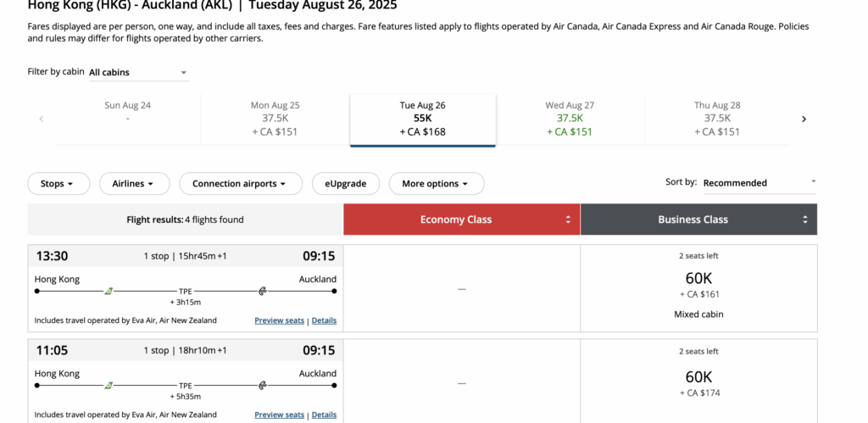Go to next dates with right chevron
This screenshot has height=423, width=868.
(804, 119)
